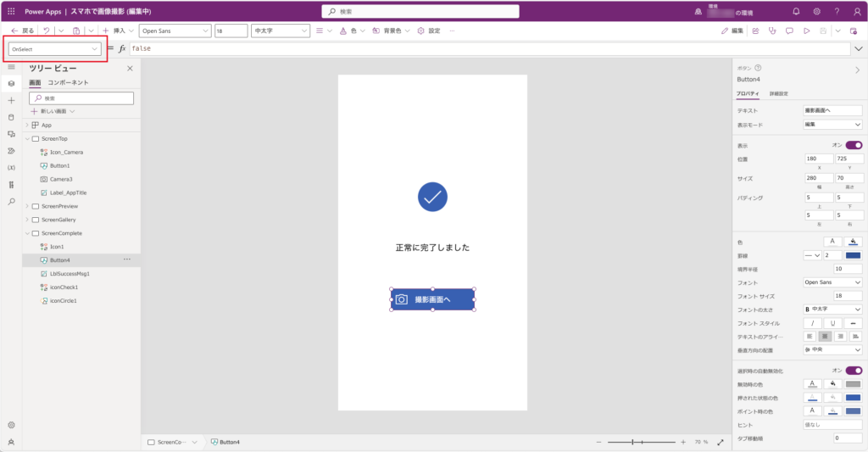Click the blue border color swatch

(853, 255)
